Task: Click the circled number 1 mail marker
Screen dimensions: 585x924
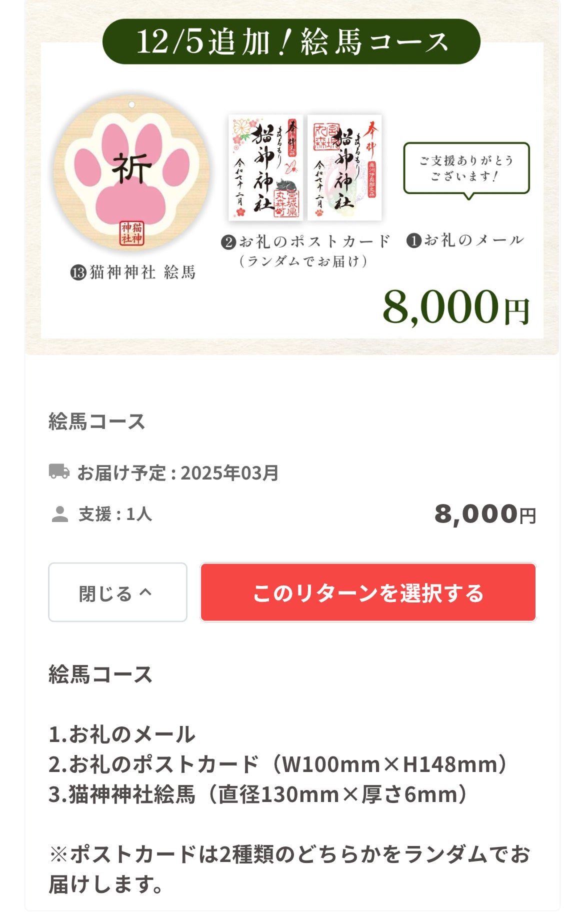Action: tap(413, 241)
